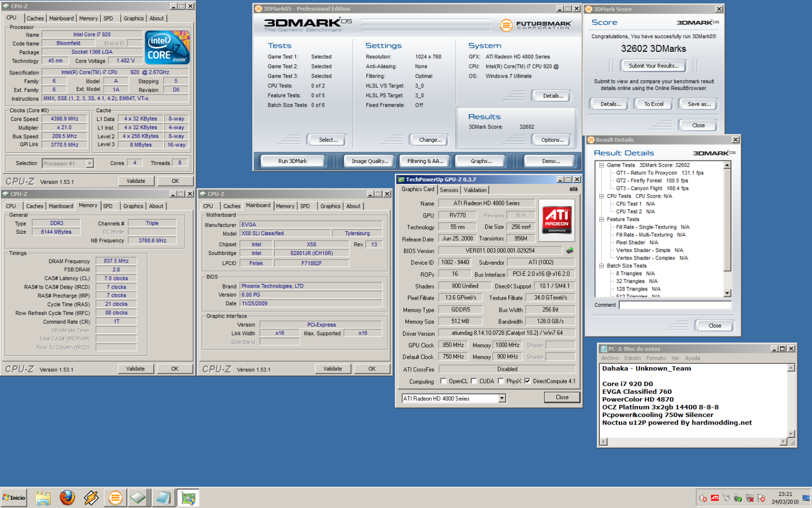Click the Demo... button in 3DMark05
The image size is (812, 508).
click(551, 161)
